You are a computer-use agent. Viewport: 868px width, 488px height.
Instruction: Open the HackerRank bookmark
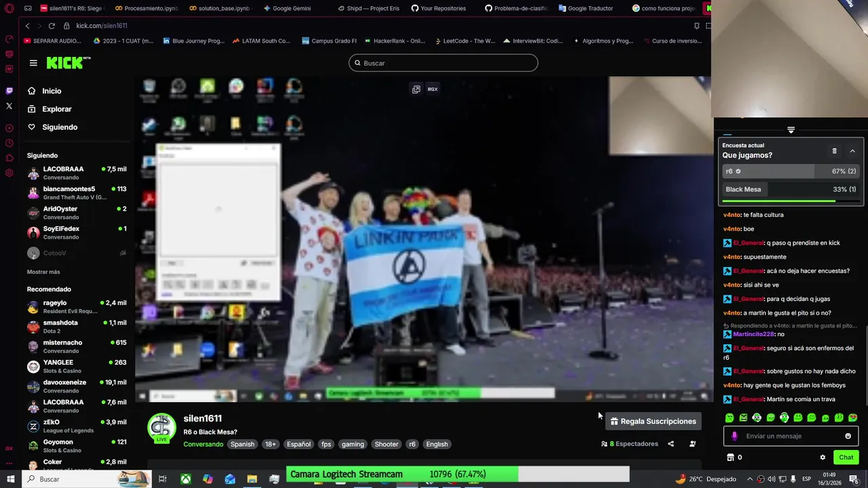(x=395, y=41)
